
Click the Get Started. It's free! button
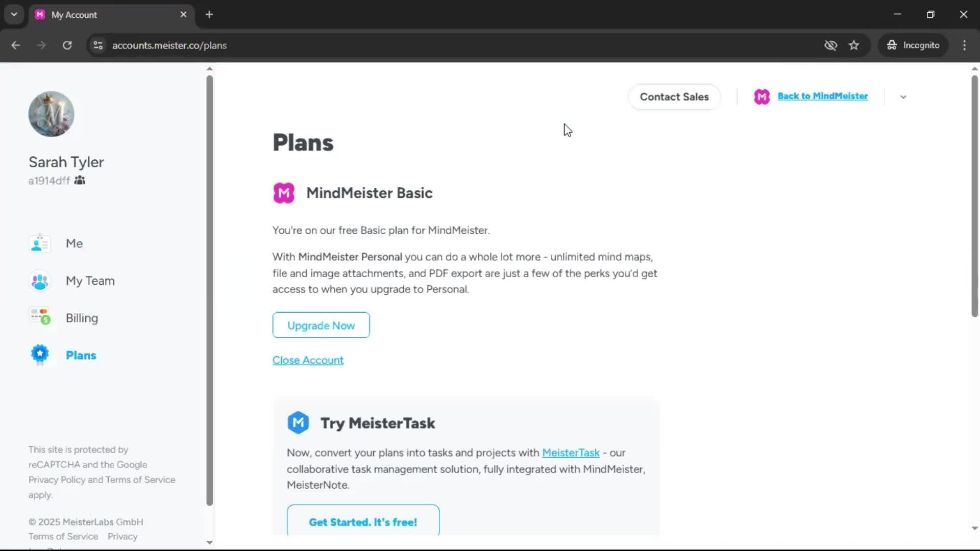(363, 520)
